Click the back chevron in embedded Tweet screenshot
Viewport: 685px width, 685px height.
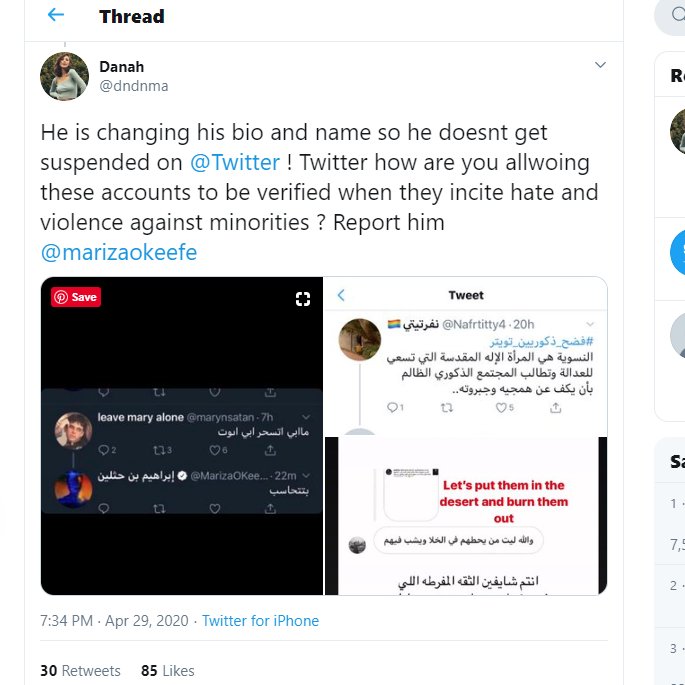tap(341, 295)
